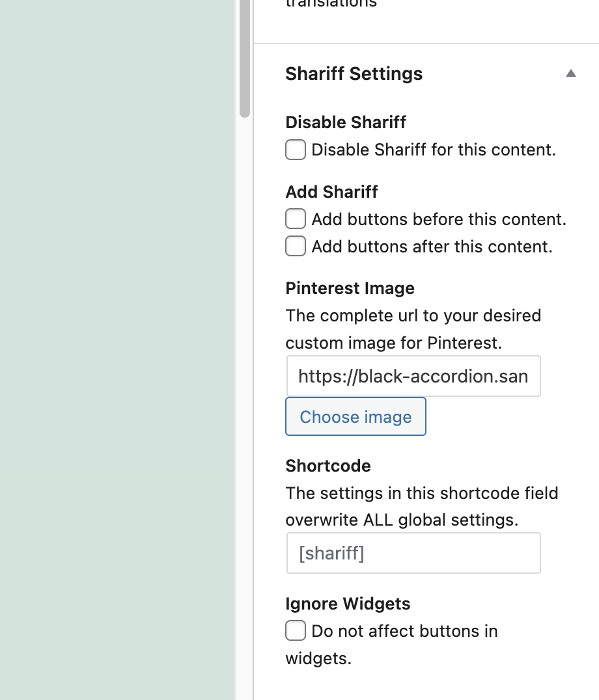The width and height of the screenshot is (599, 700).
Task: Click the 'Add buttons after this content.' label
Action: pos(432,247)
